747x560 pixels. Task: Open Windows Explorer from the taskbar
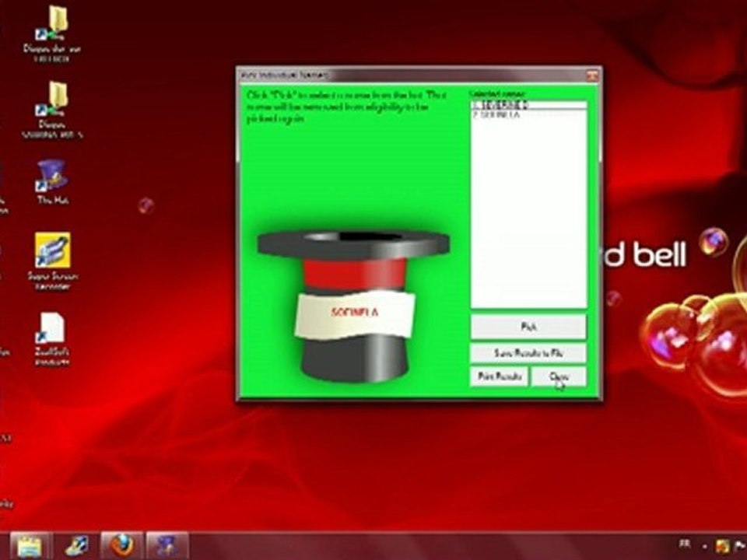pos(30,546)
